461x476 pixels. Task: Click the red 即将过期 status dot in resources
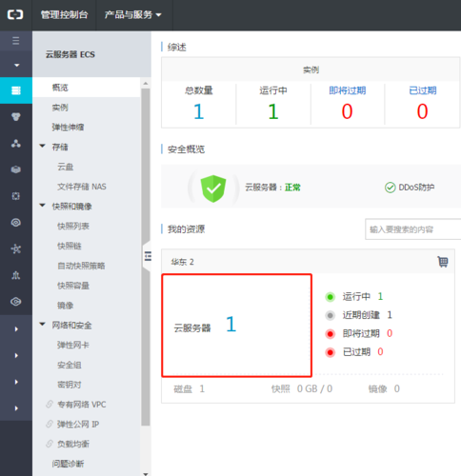[331, 334]
